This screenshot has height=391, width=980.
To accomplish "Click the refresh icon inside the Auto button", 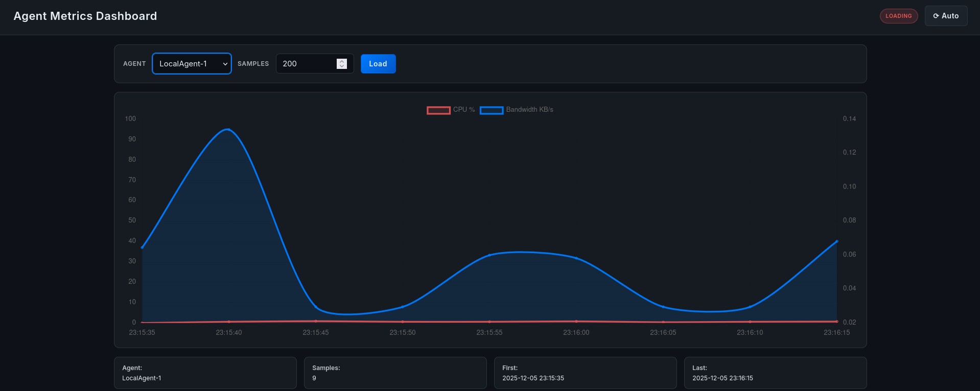I will click(936, 16).
